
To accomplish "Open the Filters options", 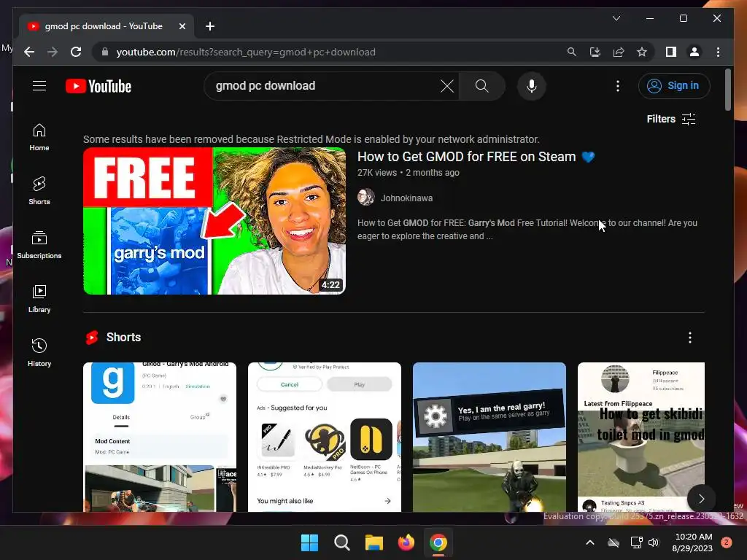I will pyautogui.click(x=671, y=119).
